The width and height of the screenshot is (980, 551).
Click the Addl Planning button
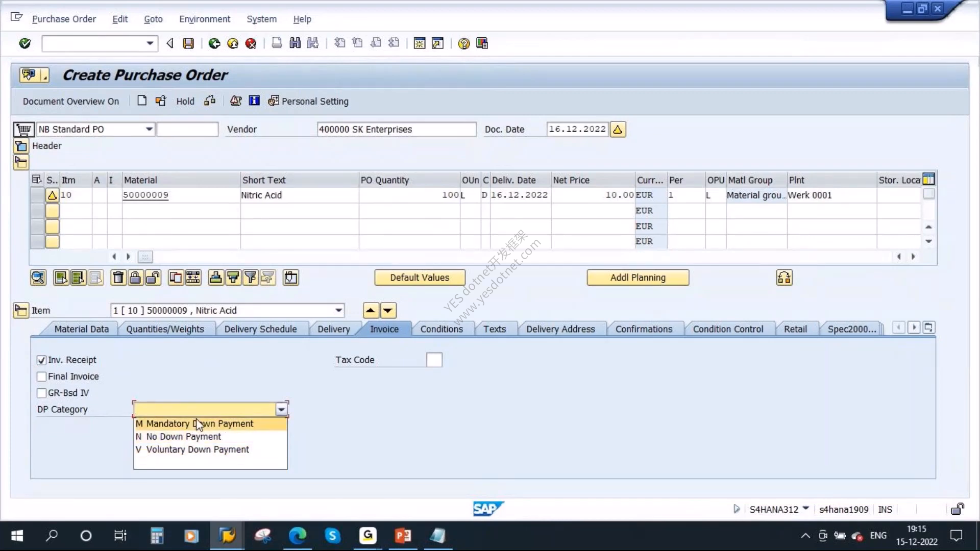point(638,278)
